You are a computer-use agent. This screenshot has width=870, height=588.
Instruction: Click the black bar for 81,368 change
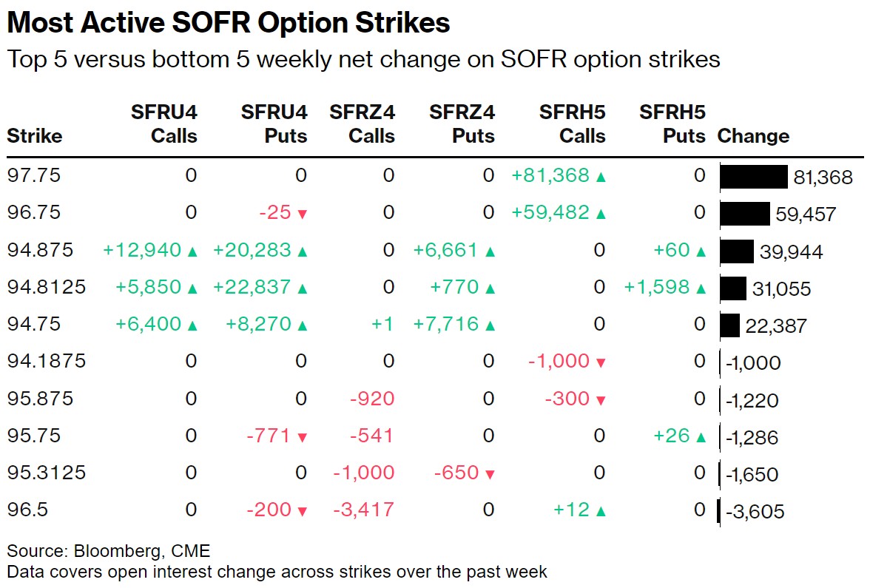tap(753, 177)
